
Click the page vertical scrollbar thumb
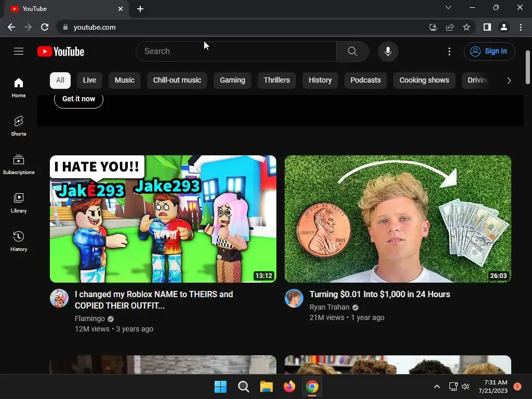click(x=528, y=67)
